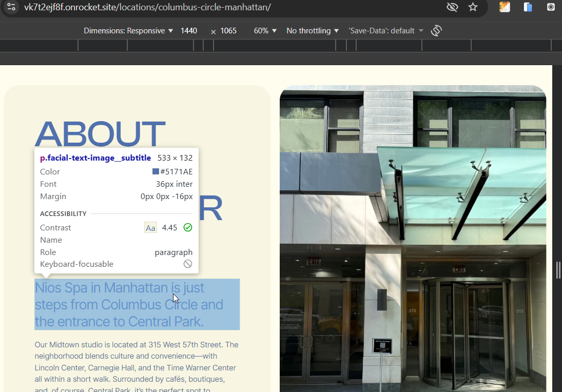562x392 pixels.
Task: Rotate the device viewport orientation
Action: pos(436,31)
